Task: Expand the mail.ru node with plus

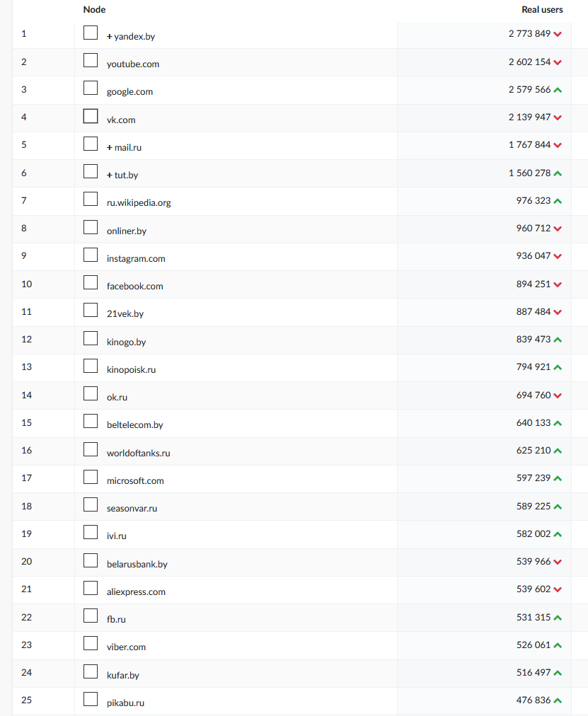Action: pos(110,147)
